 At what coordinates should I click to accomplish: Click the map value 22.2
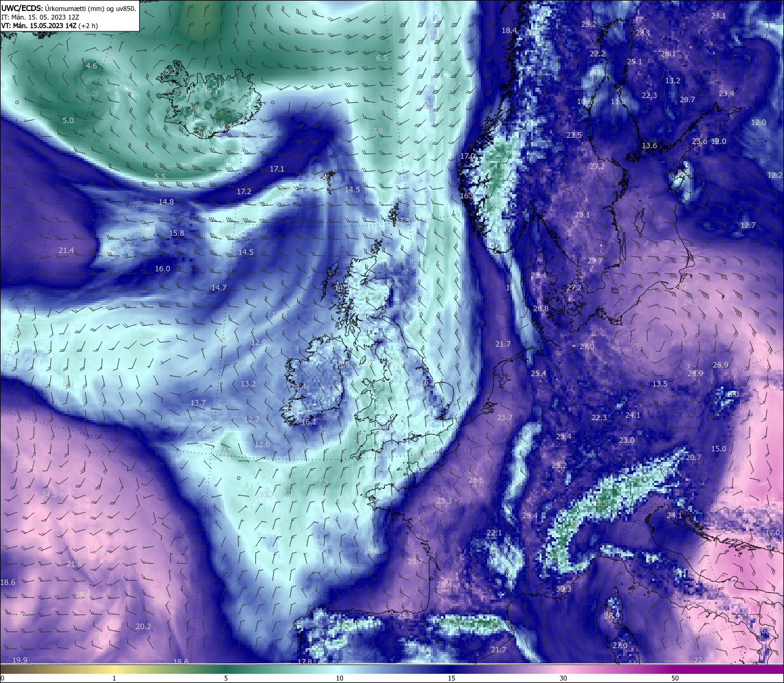pos(597,54)
